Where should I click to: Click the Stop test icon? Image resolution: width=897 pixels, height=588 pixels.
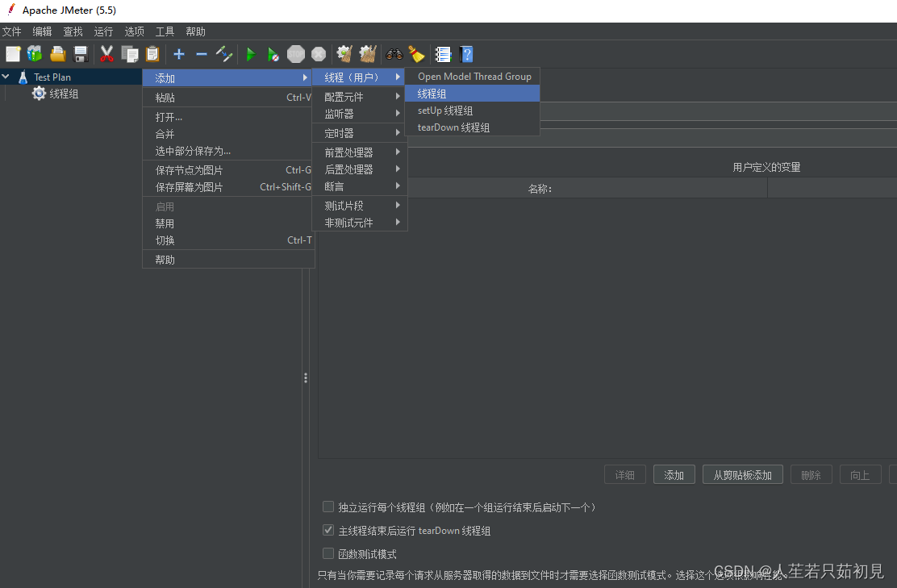pyautogui.click(x=296, y=54)
